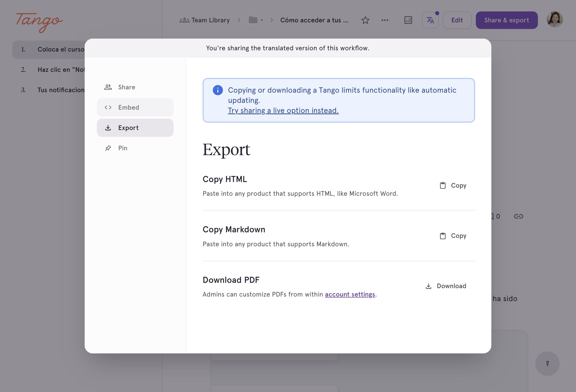
Task: Copy the workflow as Markdown
Action: click(x=453, y=236)
